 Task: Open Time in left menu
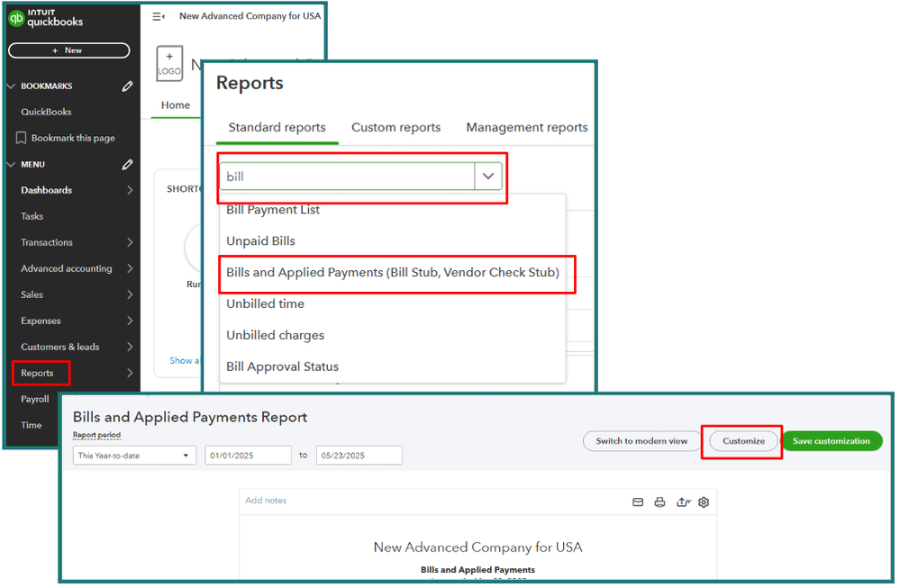[x=31, y=425]
